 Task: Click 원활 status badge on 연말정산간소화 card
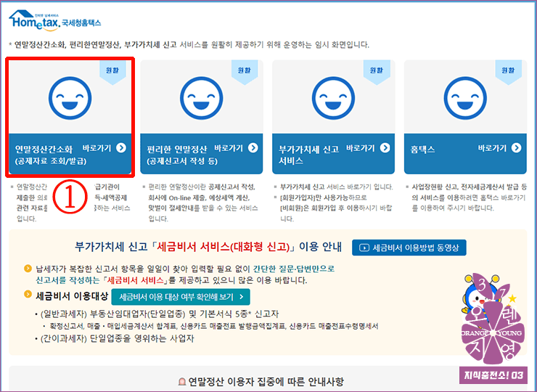[112, 72]
